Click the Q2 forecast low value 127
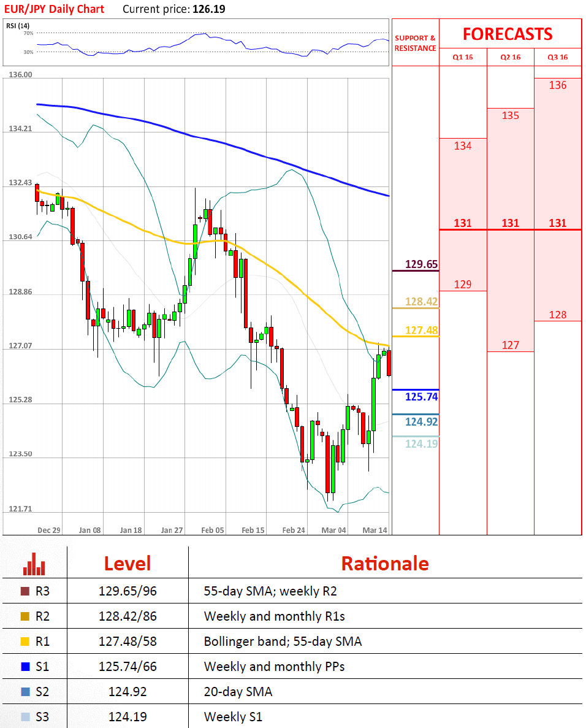The width and height of the screenshot is (586, 728). click(511, 345)
